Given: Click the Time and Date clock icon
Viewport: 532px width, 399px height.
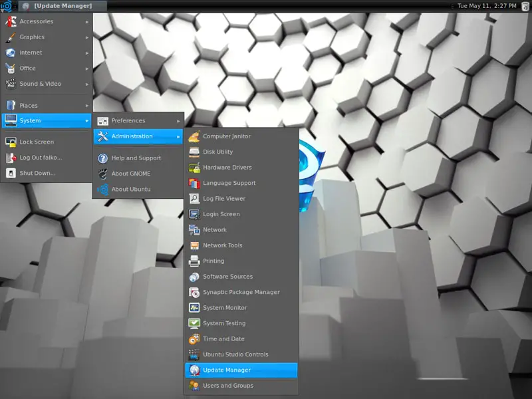Looking at the screenshot, I should click(x=194, y=339).
